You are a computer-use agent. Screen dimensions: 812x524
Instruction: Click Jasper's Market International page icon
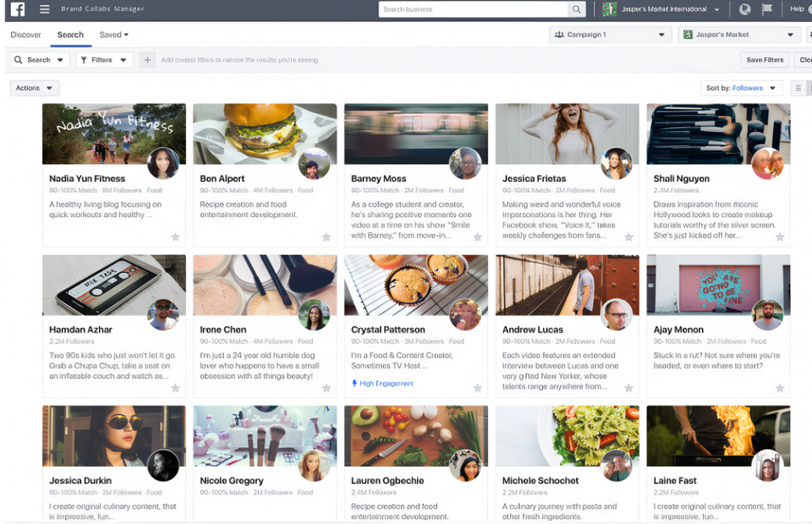point(610,9)
